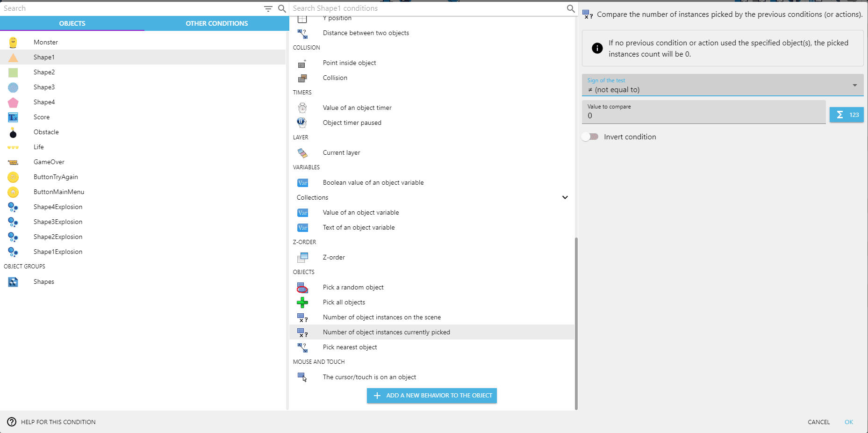Click the Collision condition icon
The image size is (868, 433).
tap(302, 78)
